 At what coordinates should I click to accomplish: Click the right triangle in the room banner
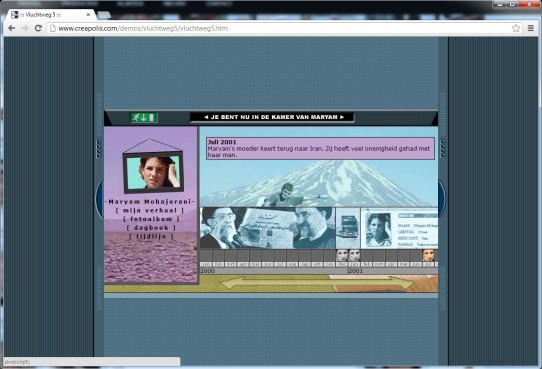tap(342, 117)
